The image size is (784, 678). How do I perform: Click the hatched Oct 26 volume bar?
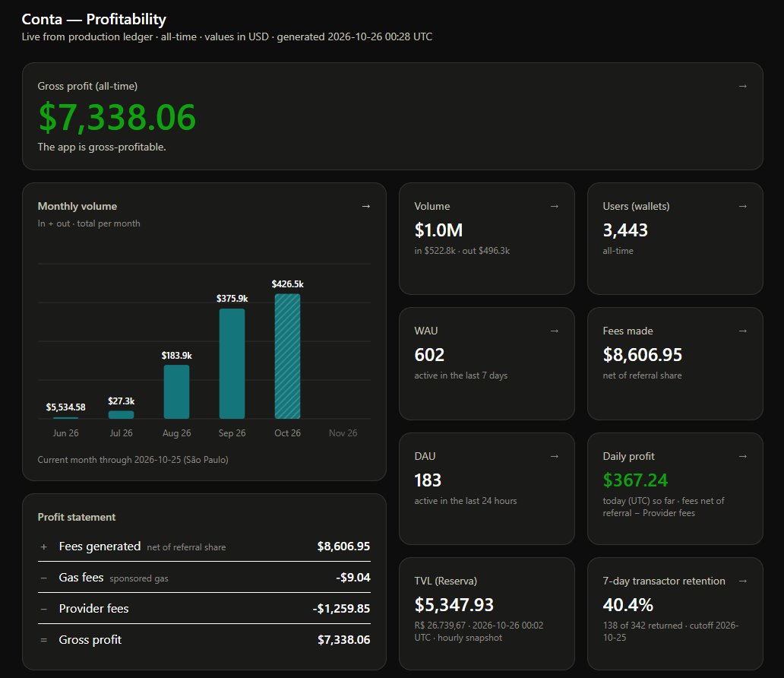[287, 356]
